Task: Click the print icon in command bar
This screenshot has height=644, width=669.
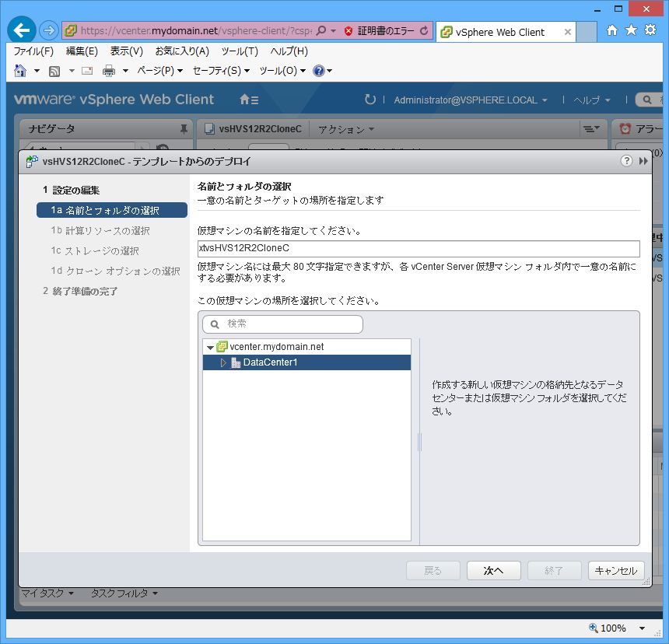Action: (109, 71)
